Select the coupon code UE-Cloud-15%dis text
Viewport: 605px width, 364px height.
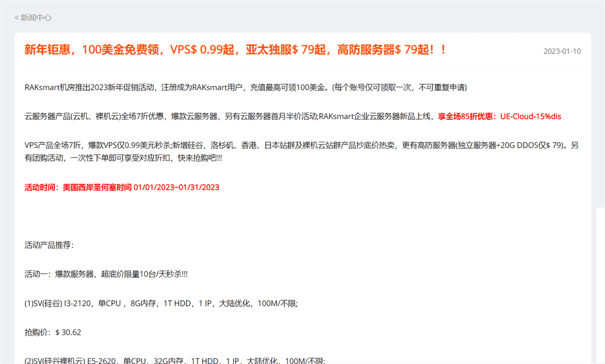point(530,116)
